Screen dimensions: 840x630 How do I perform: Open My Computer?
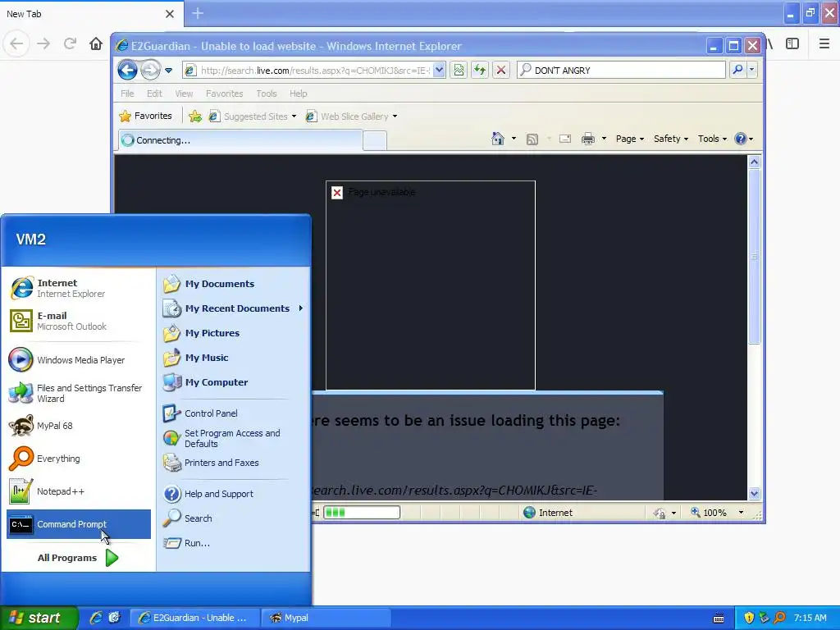pyautogui.click(x=233, y=382)
